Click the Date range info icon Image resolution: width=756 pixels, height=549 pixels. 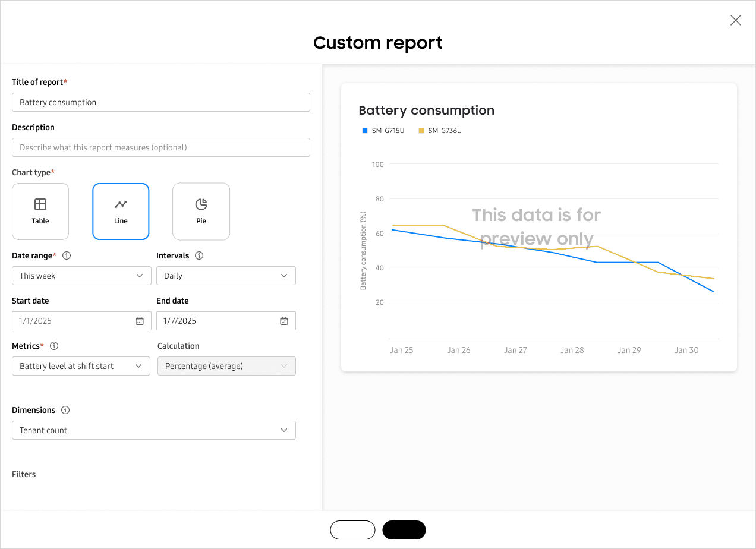coord(67,255)
